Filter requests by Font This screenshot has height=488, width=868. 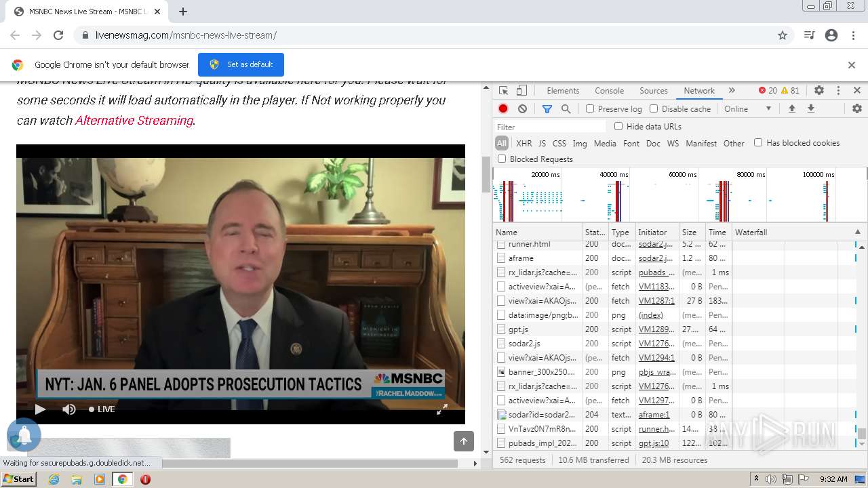631,143
